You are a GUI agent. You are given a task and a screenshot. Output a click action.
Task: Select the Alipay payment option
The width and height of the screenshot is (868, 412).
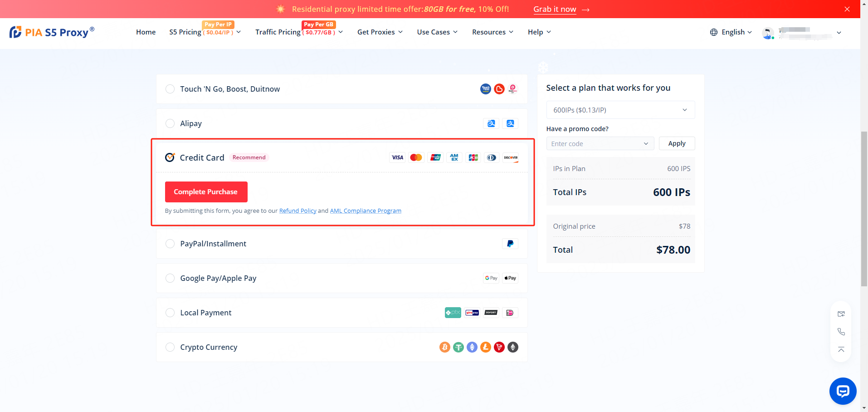coord(170,123)
